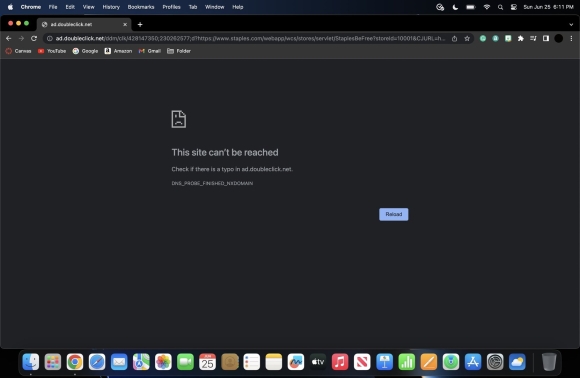The image size is (580, 378).
Task: Open the media controls playlist icon
Action: [533, 38]
